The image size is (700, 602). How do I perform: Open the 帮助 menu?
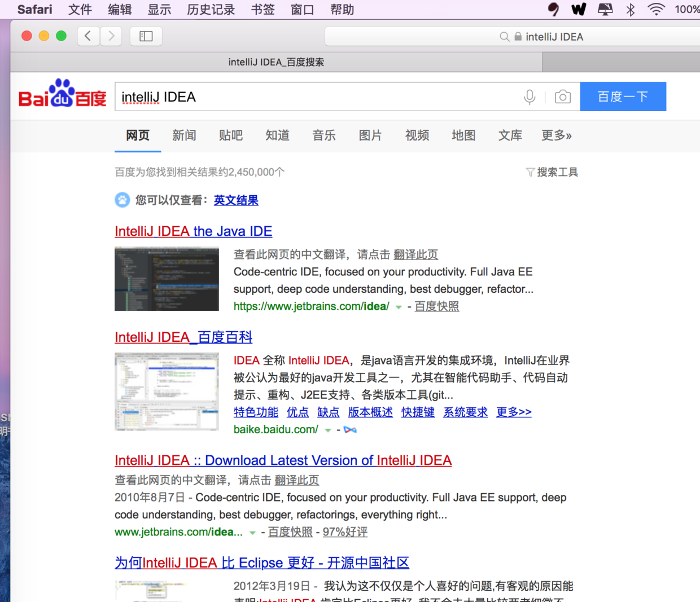[x=342, y=10]
